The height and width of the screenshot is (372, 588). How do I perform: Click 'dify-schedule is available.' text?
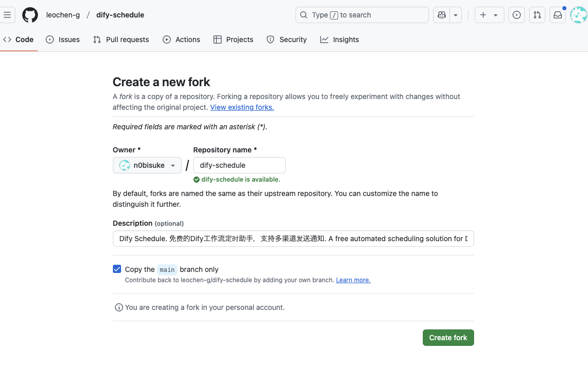tap(241, 180)
